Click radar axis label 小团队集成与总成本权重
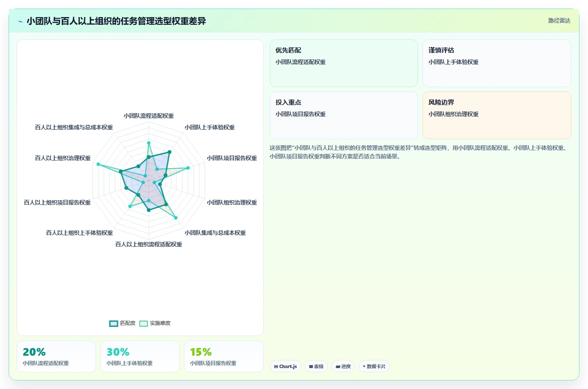The width and height of the screenshot is (588, 389). [x=215, y=233]
